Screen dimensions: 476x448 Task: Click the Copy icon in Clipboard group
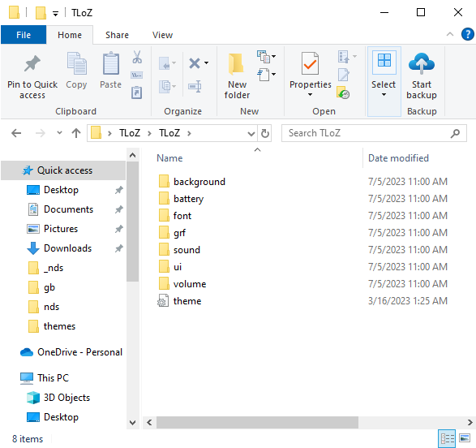76,63
